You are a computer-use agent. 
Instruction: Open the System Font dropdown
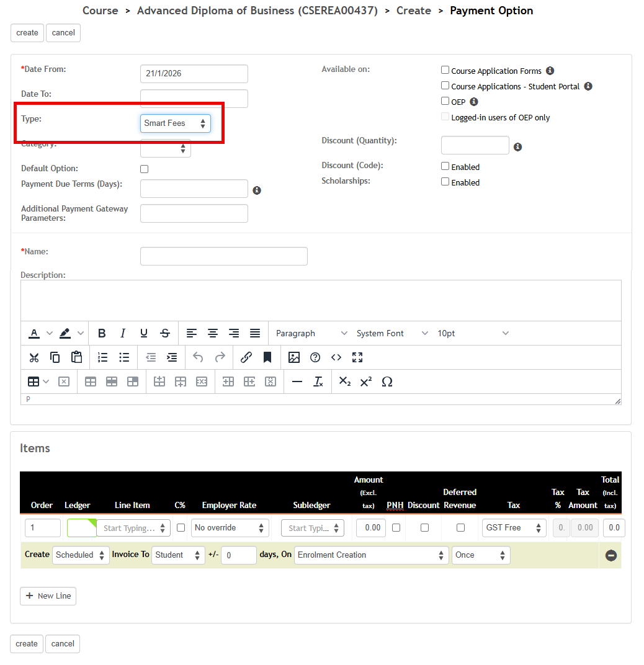point(392,333)
